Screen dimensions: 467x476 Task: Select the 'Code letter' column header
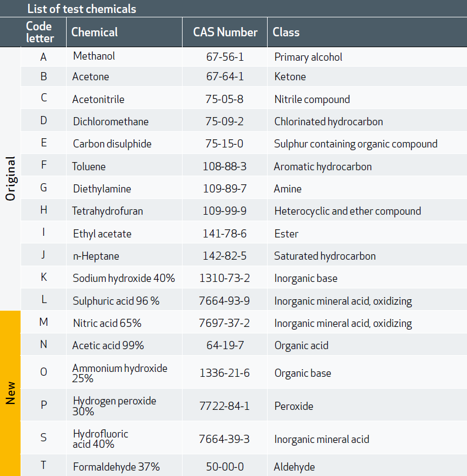click(40, 32)
